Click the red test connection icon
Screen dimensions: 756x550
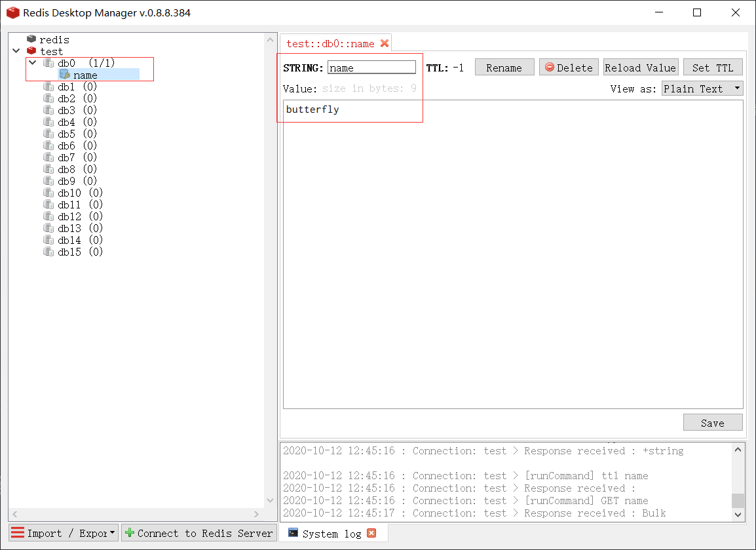click(x=31, y=50)
